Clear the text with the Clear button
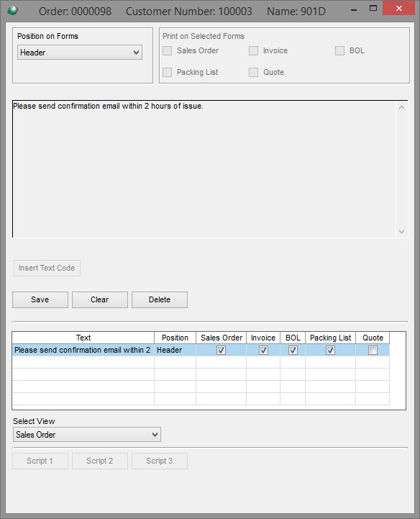This screenshot has width=420, height=519. 99,299
